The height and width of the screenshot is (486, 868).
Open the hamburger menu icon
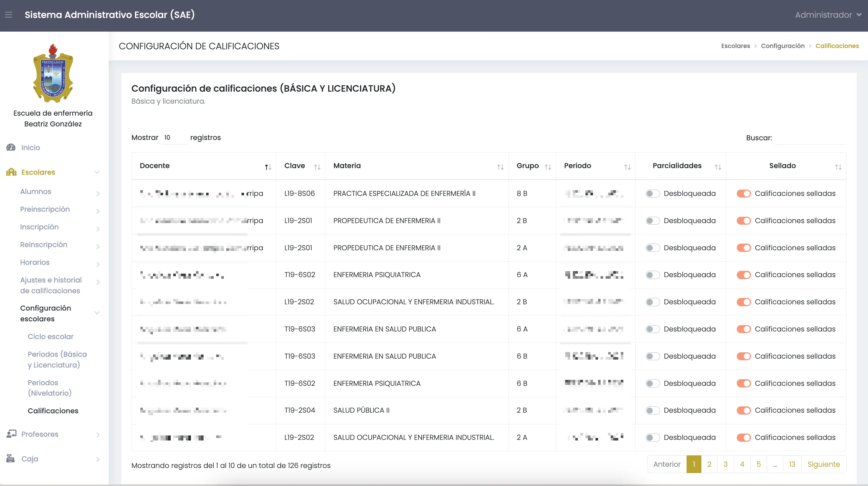pos(9,15)
